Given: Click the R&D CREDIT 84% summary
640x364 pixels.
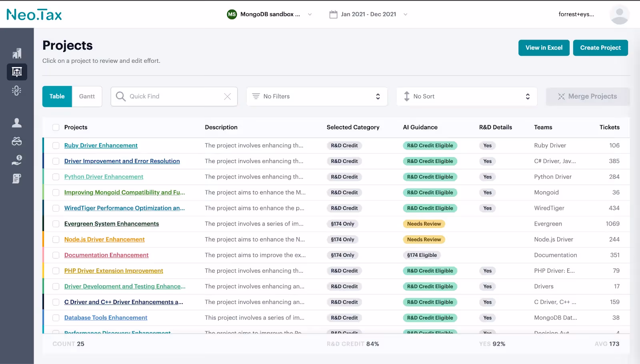Looking at the screenshot, I should coord(353,344).
